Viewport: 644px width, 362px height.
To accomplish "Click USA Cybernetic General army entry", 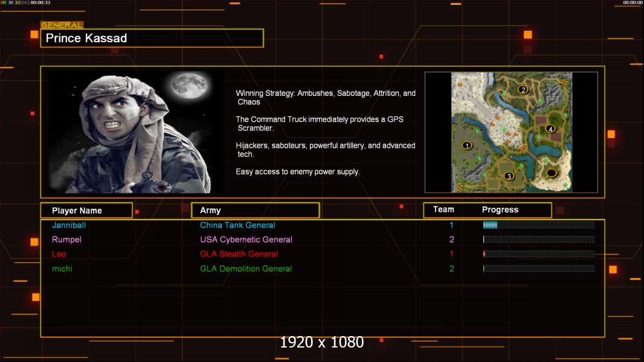I will click(246, 240).
